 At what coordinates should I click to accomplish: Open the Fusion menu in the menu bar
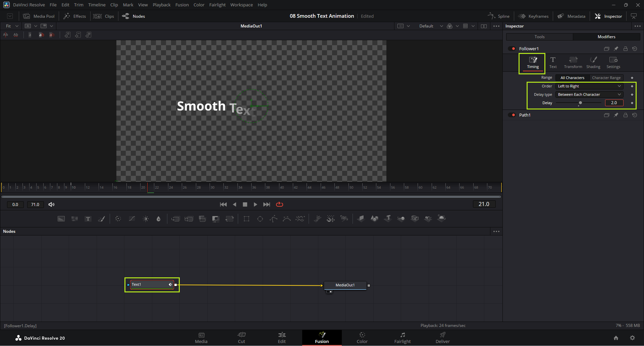pos(182,5)
